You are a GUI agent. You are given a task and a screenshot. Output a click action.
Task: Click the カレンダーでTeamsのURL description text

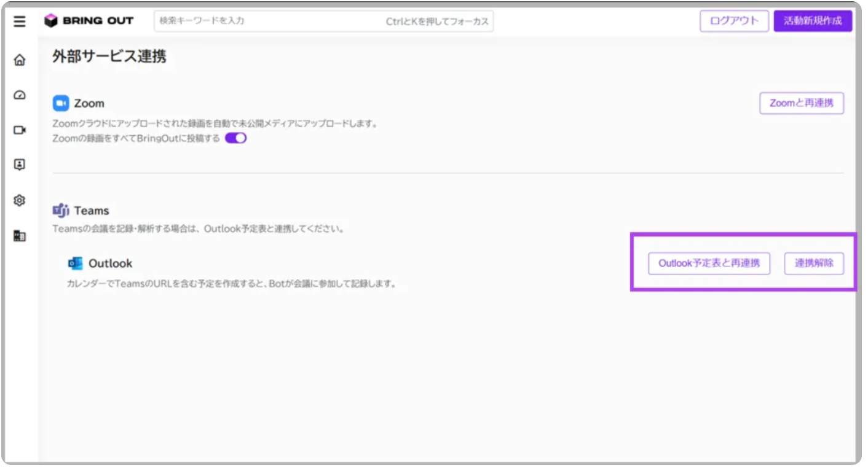click(x=231, y=284)
